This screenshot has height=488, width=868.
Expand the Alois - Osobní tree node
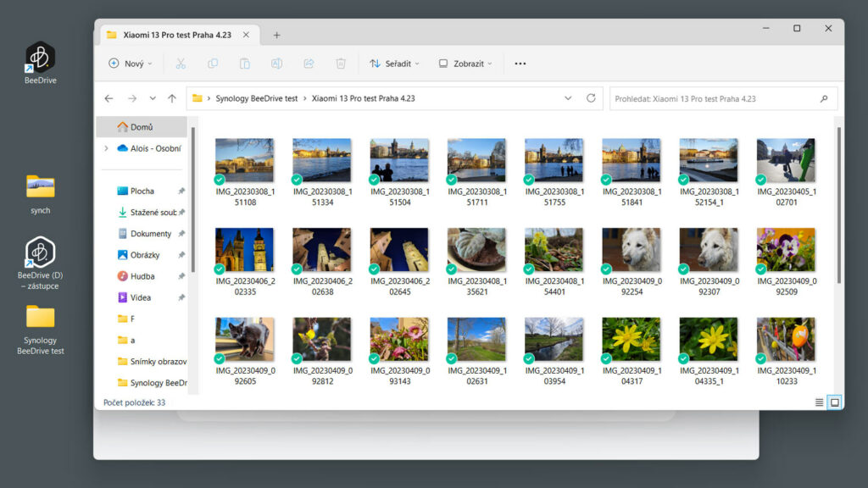(x=106, y=148)
